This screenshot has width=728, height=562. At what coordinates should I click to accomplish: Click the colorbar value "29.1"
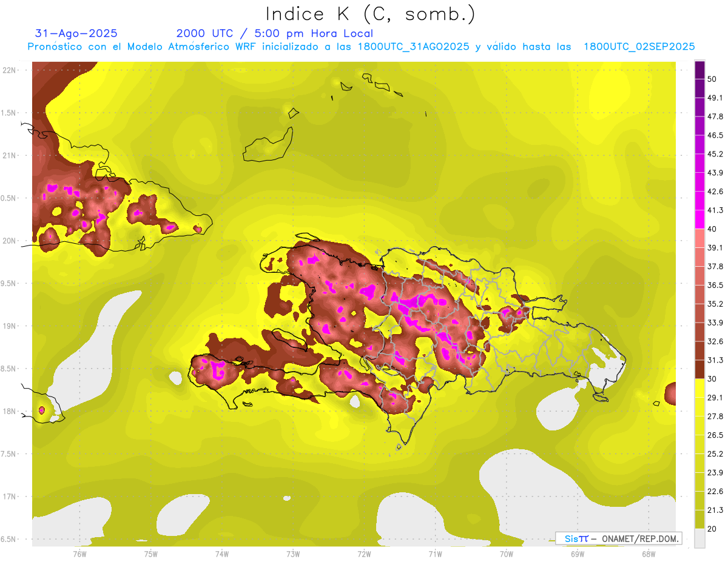click(x=715, y=398)
